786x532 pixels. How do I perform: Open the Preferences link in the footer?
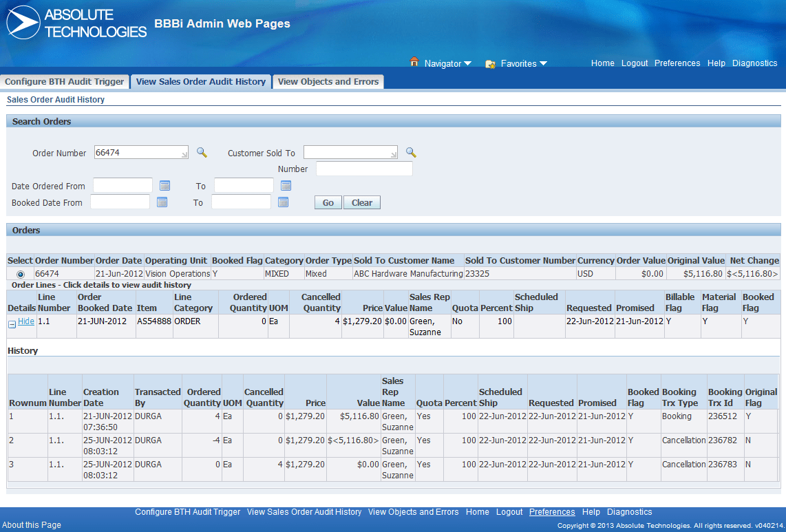point(551,512)
